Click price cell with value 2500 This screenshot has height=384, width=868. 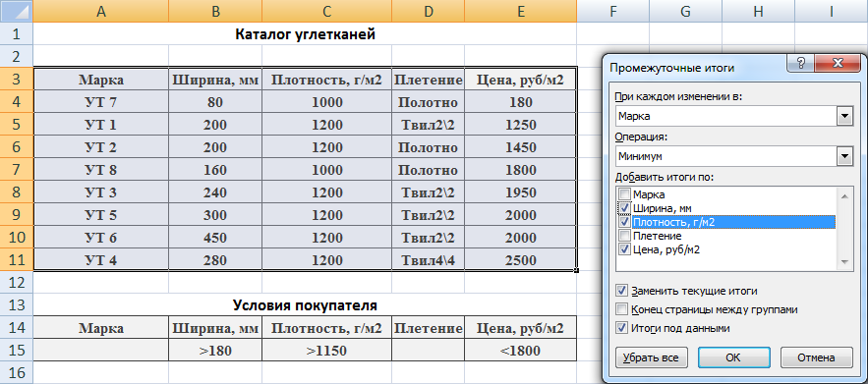520,260
